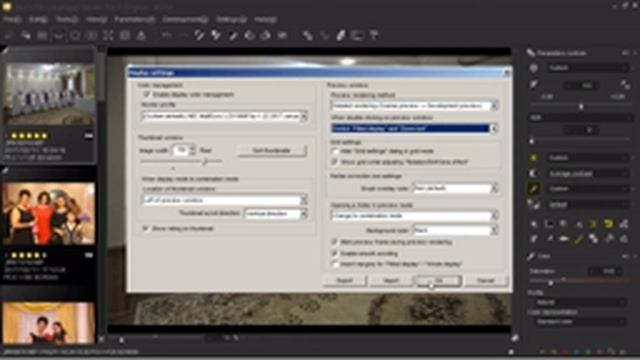This screenshot has width=640, height=360.
Task: Toggle Show grid while adjusting rotation checkbox
Action: click(x=335, y=162)
